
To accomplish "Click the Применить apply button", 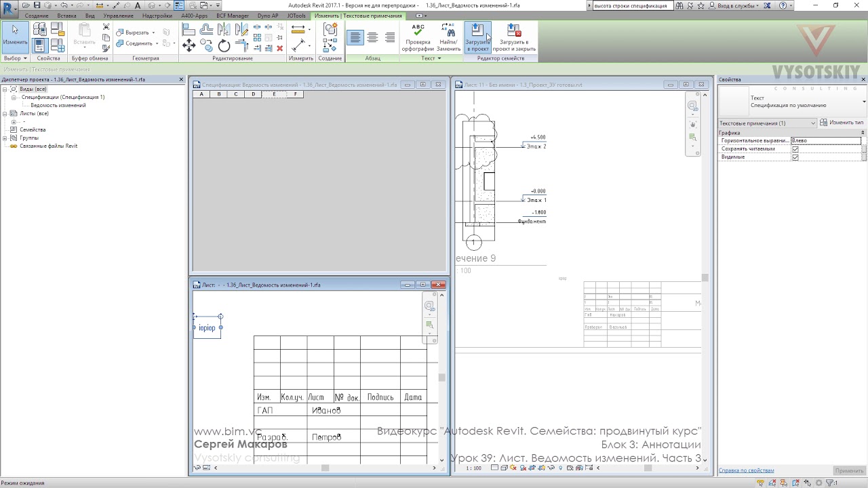I will (849, 470).
